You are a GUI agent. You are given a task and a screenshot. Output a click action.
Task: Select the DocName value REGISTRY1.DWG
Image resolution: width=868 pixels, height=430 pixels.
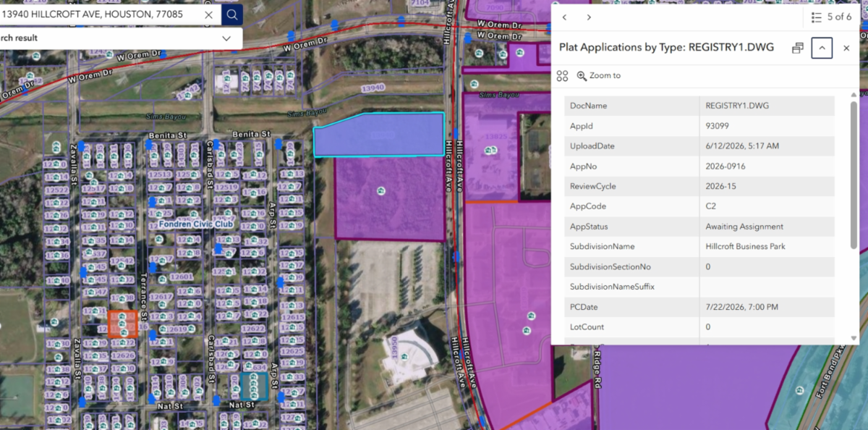[737, 106]
